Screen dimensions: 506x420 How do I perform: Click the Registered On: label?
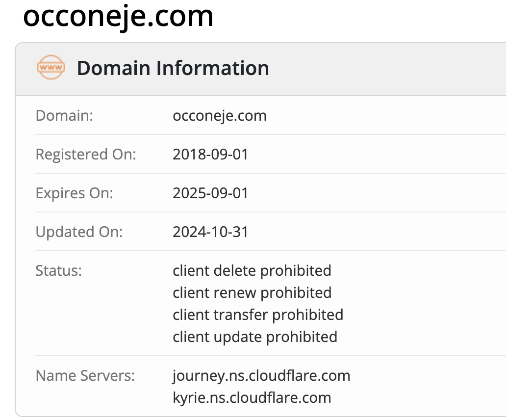point(86,155)
